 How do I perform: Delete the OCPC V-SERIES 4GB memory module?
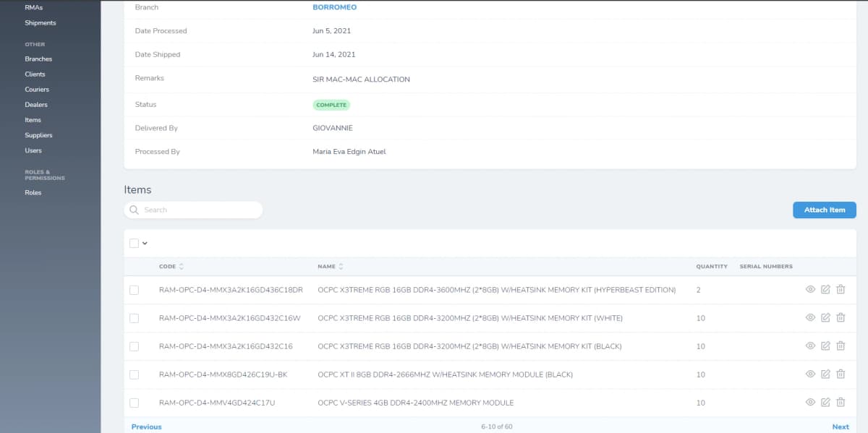click(841, 403)
